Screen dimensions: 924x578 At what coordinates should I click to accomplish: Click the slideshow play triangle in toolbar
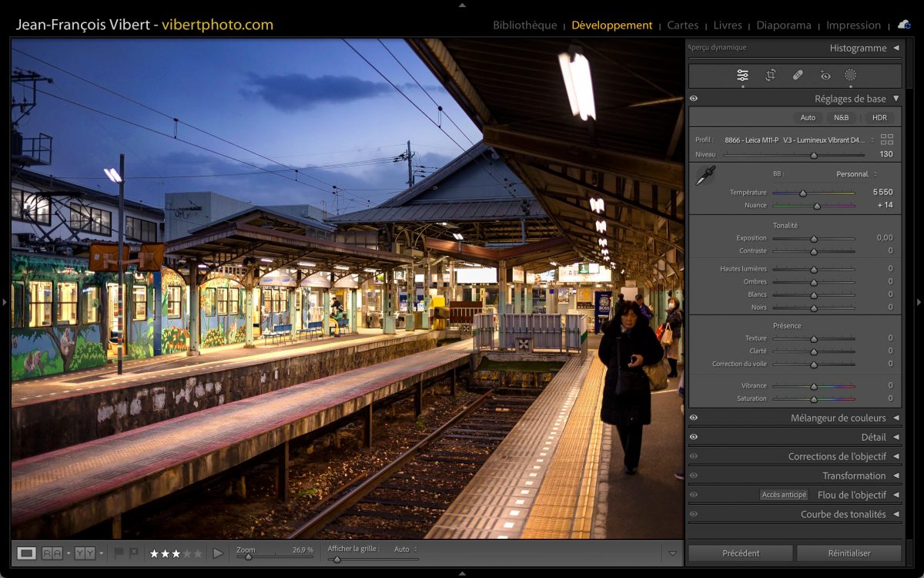[x=218, y=553]
